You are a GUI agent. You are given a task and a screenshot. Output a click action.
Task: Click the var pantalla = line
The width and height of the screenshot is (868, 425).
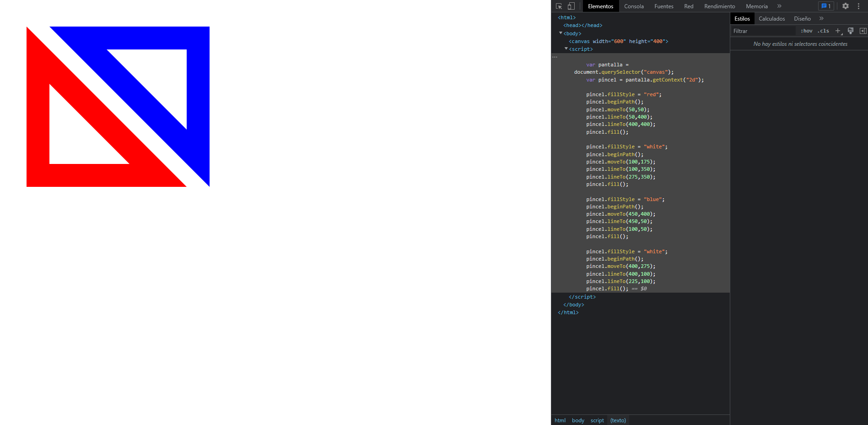607,65
